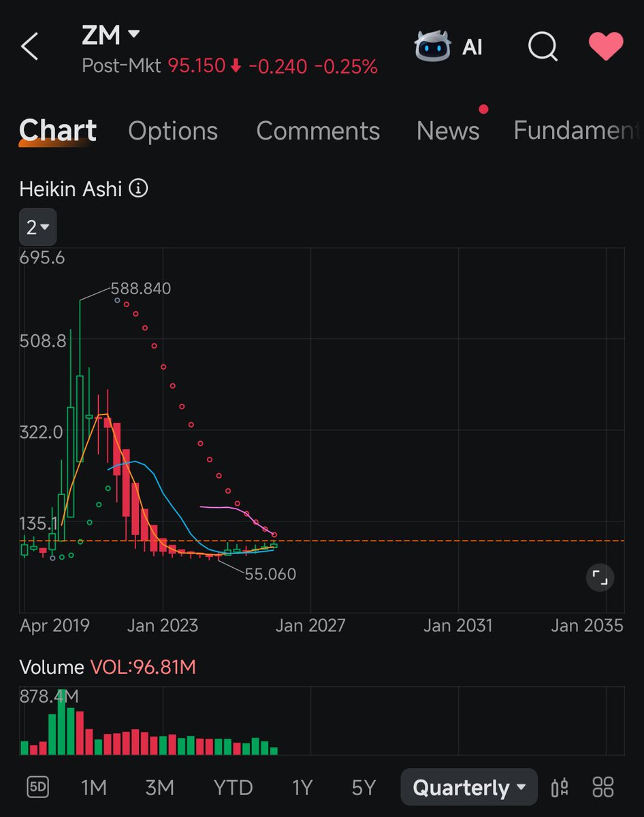Tap the 55.060 low price label

[270, 574]
